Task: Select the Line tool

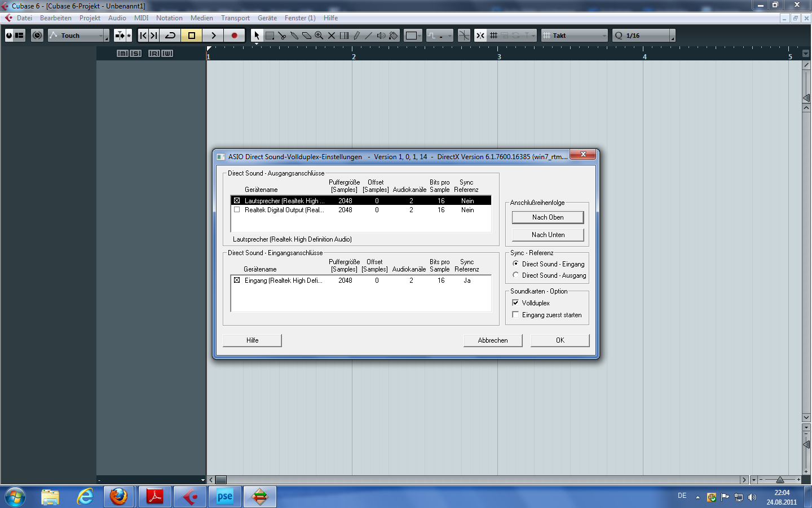Action: (x=369, y=36)
